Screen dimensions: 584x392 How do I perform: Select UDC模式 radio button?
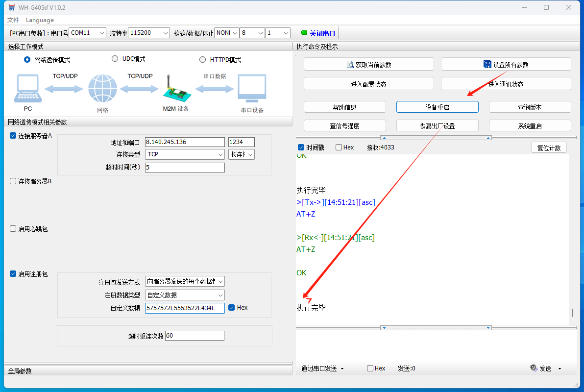click(x=115, y=58)
